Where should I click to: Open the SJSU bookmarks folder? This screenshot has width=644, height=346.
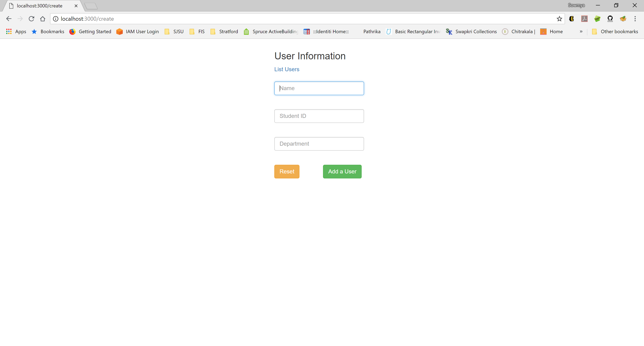coord(174,31)
